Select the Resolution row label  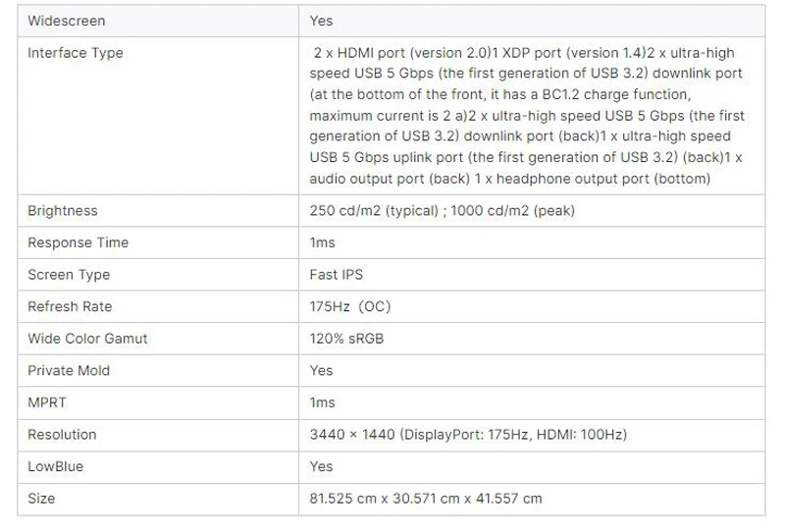pos(62,435)
